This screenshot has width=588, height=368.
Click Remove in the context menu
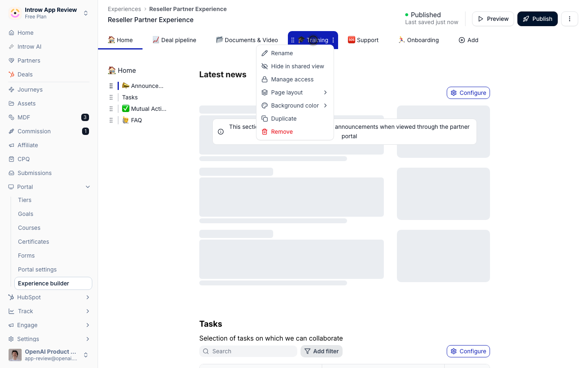[x=295, y=132]
